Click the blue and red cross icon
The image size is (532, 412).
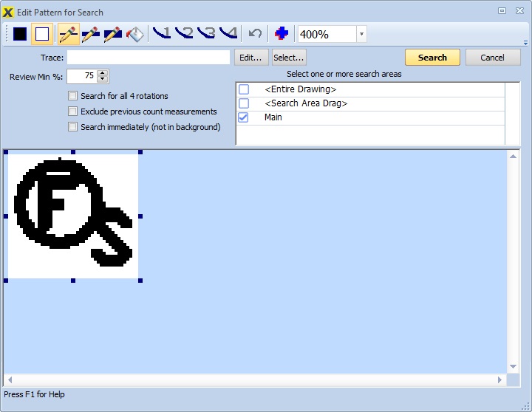(x=282, y=33)
